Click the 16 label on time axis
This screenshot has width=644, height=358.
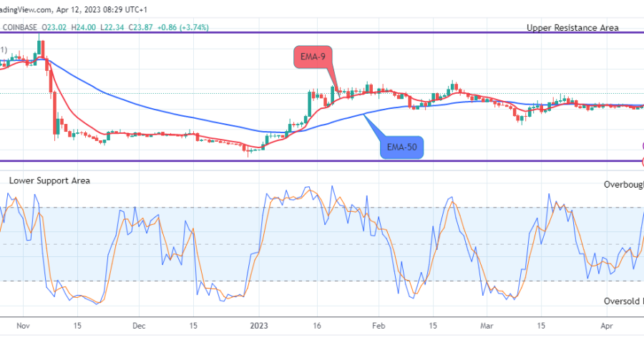(x=317, y=326)
